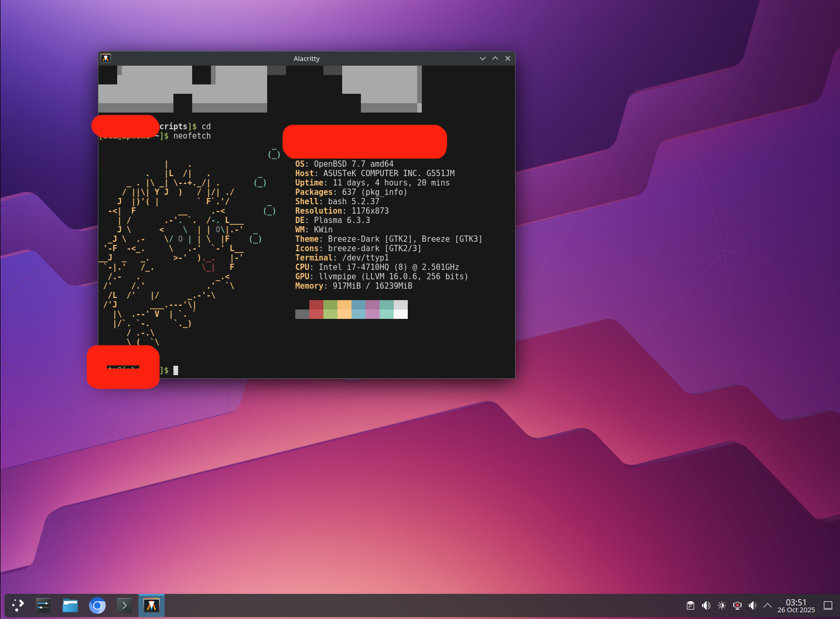This screenshot has height=619, width=840.
Task: Open the Alacritty window menu icon
Action: coord(106,58)
